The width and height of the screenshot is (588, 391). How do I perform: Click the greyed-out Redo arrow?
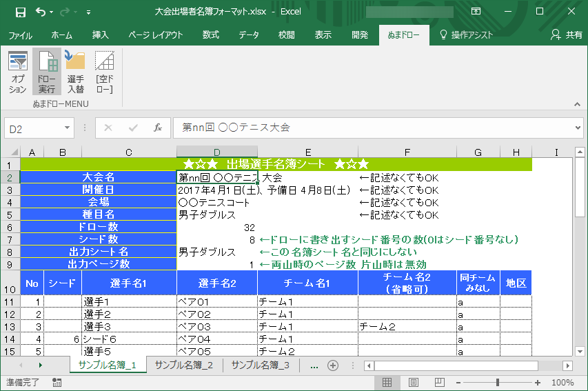(x=65, y=12)
